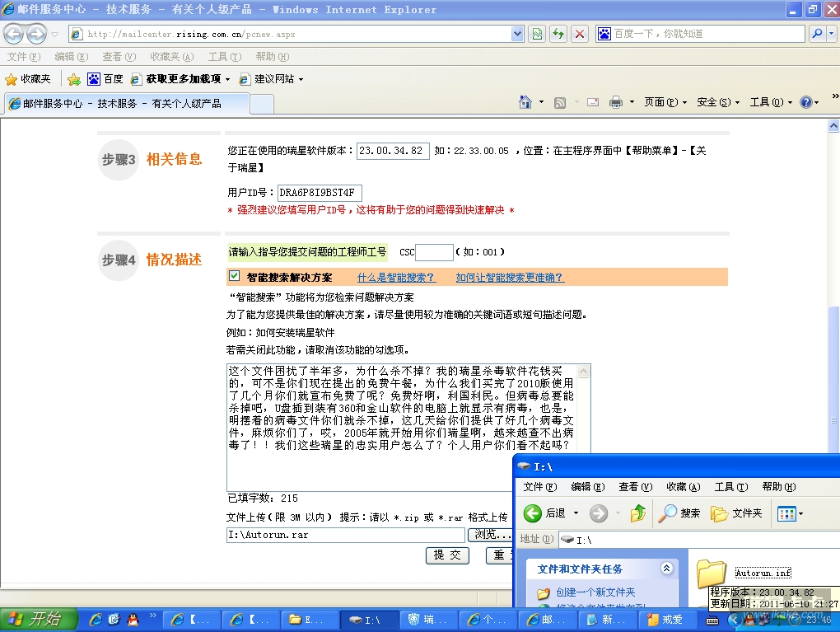The height and width of the screenshot is (632, 840).
Task: Open the IE home page icon
Action: 525,102
